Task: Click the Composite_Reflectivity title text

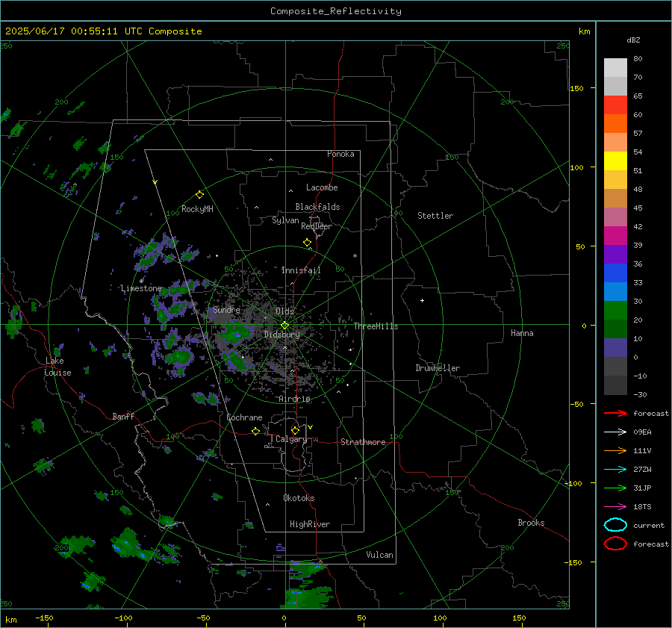Action: pos(335,11)
